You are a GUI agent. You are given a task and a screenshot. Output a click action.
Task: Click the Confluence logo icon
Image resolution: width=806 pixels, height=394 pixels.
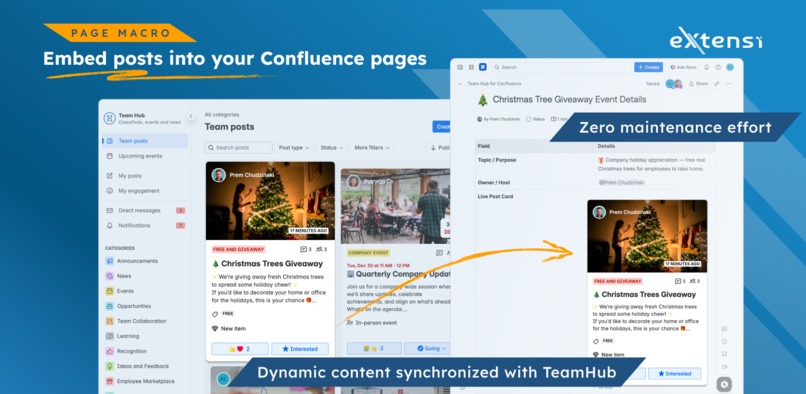483,67
